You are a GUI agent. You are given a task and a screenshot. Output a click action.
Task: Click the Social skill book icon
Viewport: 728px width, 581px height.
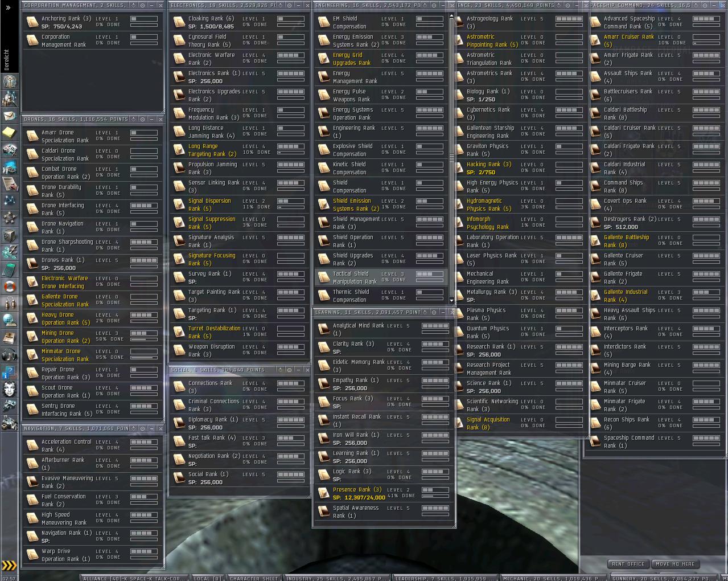(179, 478)
